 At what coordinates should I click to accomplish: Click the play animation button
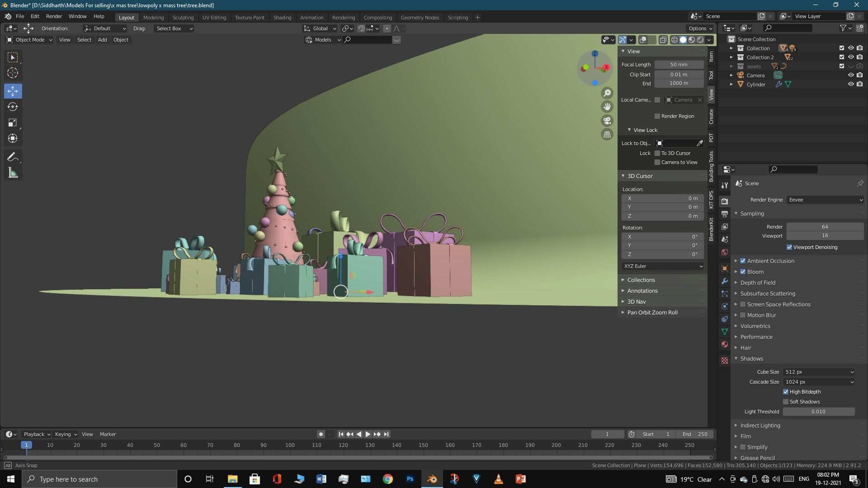(x=368, y=434)
